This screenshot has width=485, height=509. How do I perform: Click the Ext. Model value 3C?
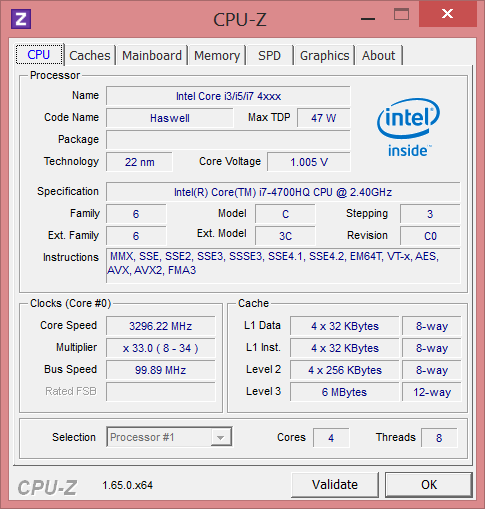(285, 236)
